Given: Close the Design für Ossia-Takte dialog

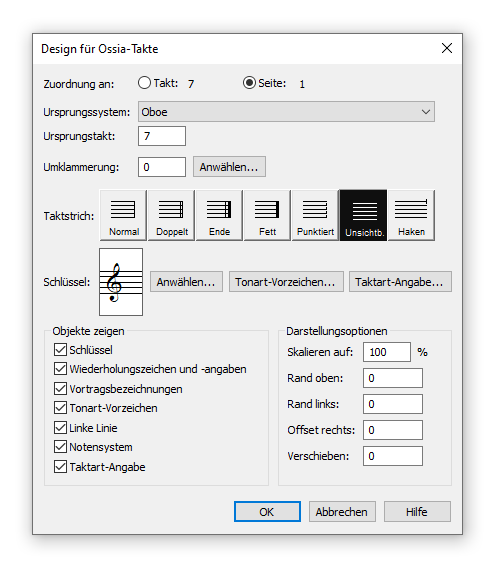Looking at the screenshot, I should coord(447,48).
